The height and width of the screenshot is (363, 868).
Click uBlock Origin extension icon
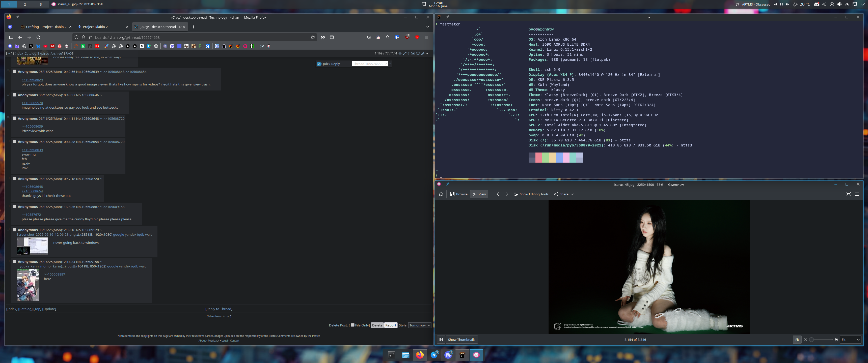click(407, 37)
